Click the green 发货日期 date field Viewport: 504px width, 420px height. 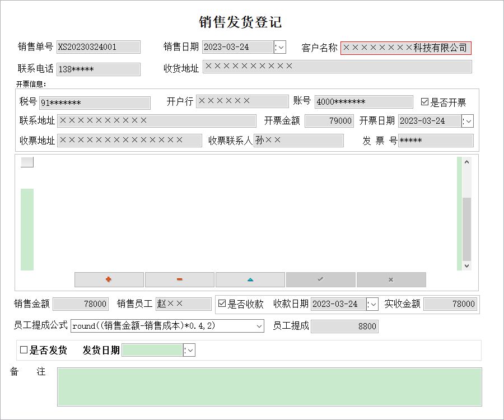(x=153, y=350)
